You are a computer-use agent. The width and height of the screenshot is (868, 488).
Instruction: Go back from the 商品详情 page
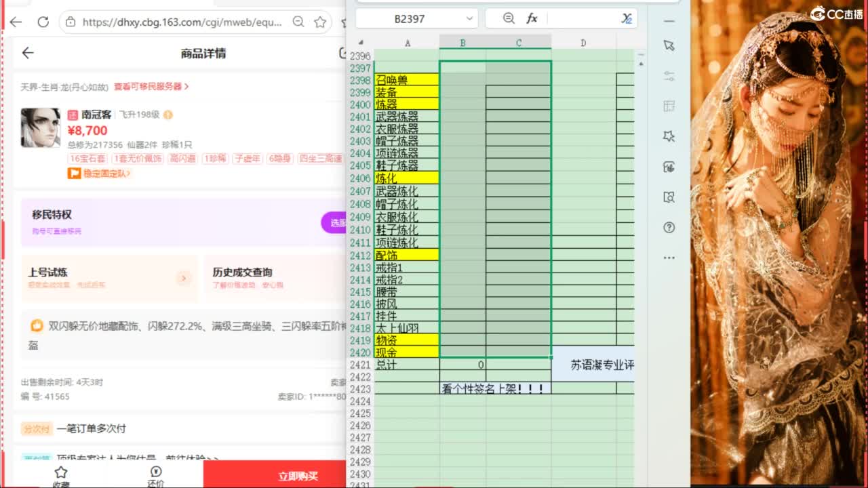coord(27,53)
